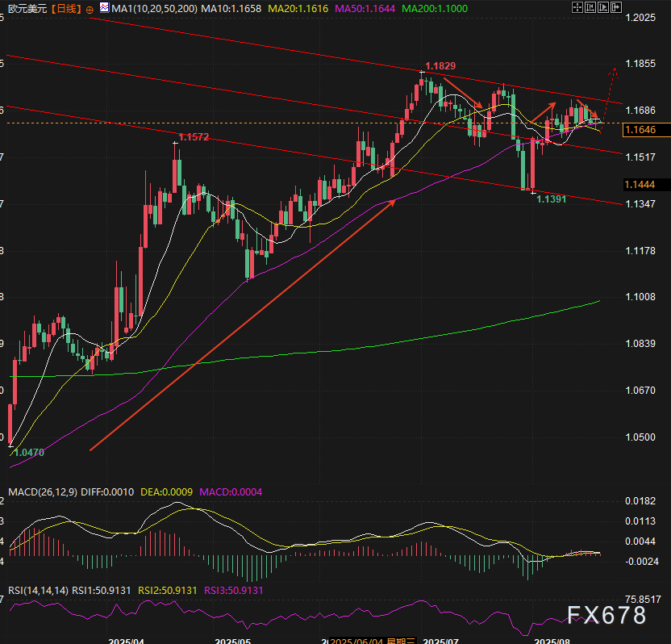Click the 1.1444 price label on right axis
This screenshot has width=671, height=644.
640,185
